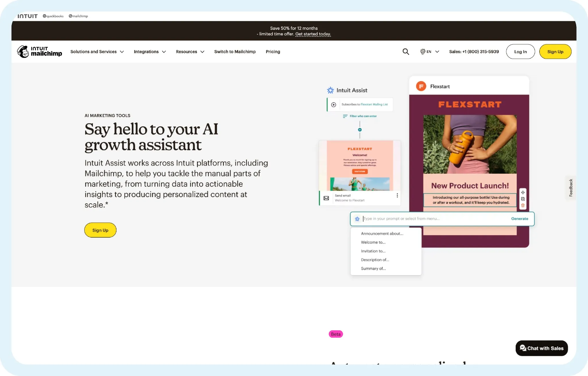Click the Intuit Assist label text
The width and height of the screenshot is (588, 376).
[352, 90]
